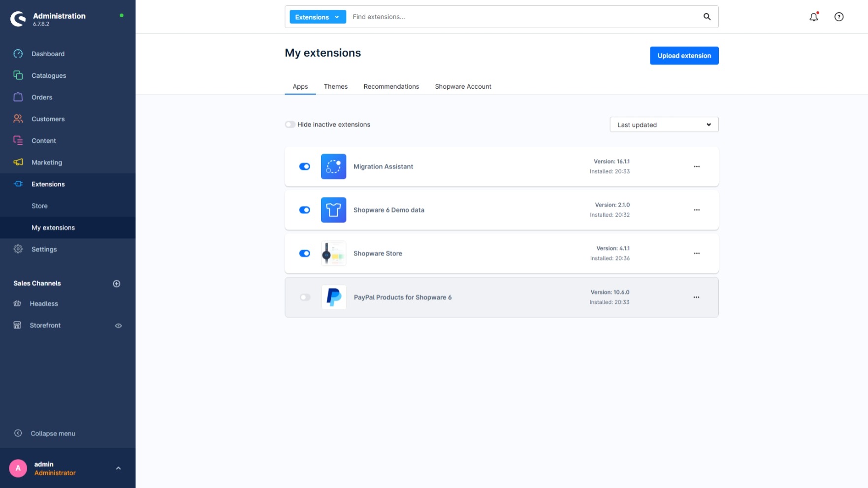Disable the Migration Assistant toggle
The width and height of the screenshot is (868, 488).
click(305, 166)
